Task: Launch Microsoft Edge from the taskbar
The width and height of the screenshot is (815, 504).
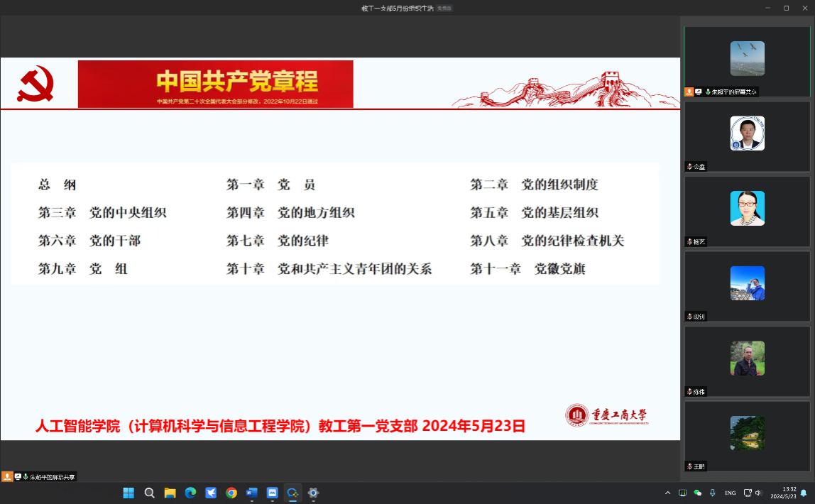Action: click(190, 493)
